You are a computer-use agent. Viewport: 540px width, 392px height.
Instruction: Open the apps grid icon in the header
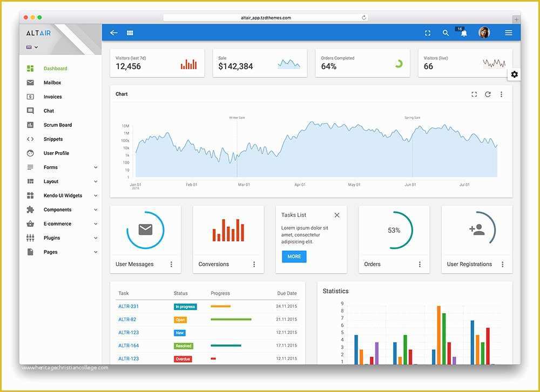coord(130,33)
